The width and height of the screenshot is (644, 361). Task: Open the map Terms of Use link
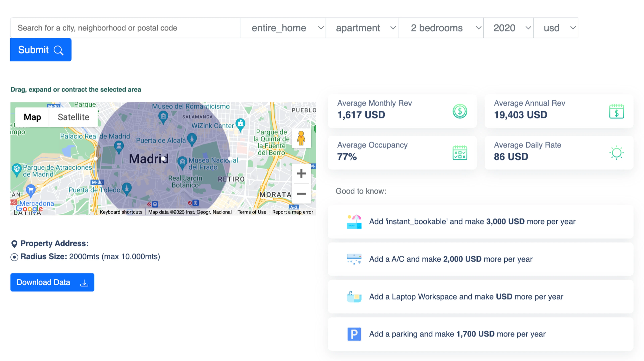(252, 212)
